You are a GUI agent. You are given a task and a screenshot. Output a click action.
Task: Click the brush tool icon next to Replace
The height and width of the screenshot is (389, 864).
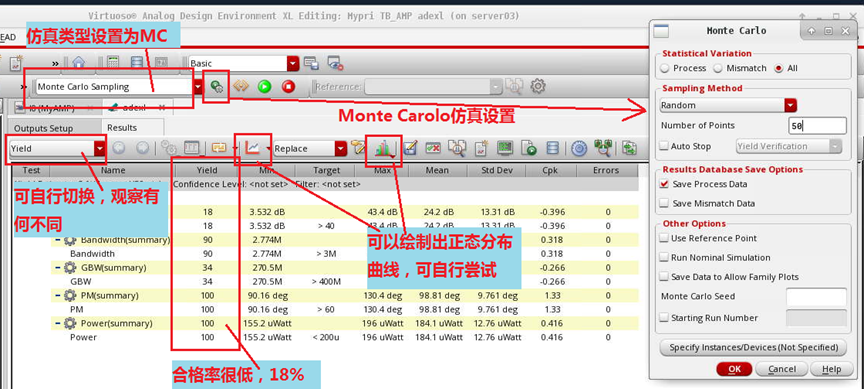tap(359, 148)
